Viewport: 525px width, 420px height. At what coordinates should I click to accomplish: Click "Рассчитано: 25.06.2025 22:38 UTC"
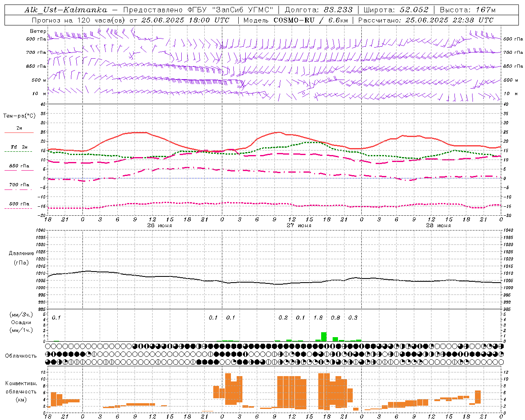(x=426, y=20)
